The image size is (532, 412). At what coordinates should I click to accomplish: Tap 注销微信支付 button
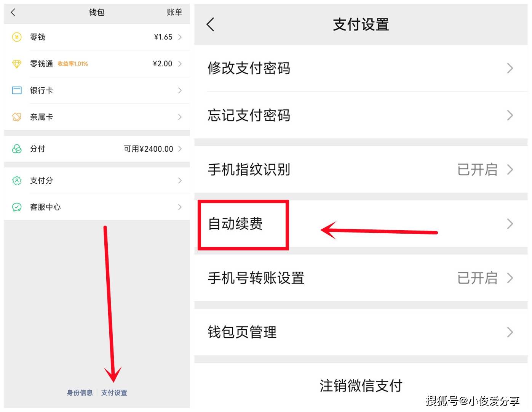pos(361,386)
